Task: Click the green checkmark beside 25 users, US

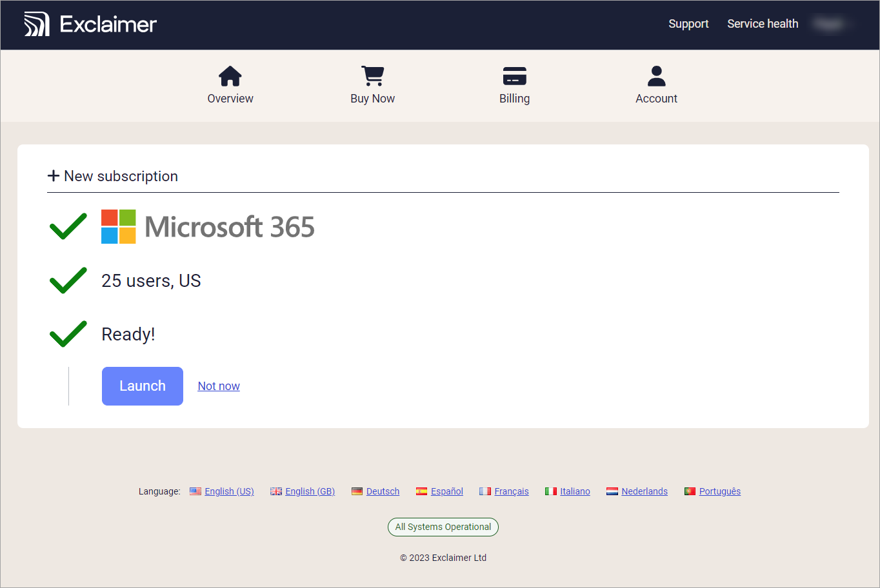Action: [x=68, y=280]
